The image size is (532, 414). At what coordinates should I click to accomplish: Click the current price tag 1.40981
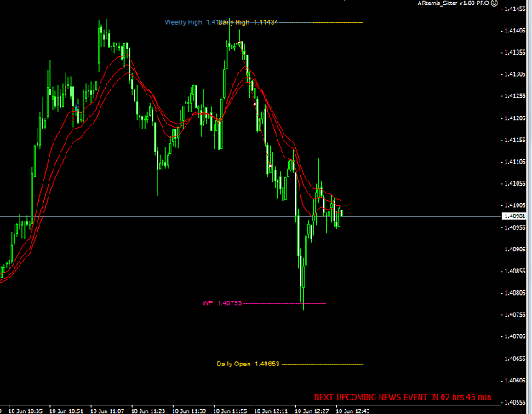pyautogui.click(x=514, y=216)
